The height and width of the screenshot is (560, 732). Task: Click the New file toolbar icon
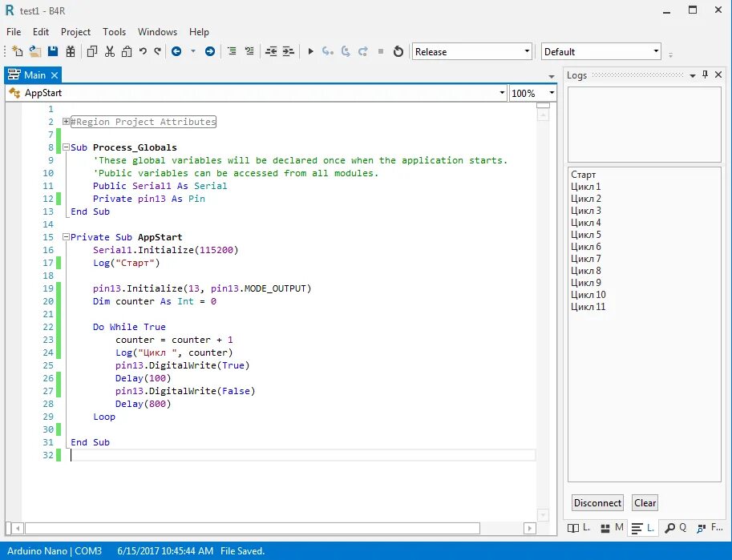[x=18, y=51]
